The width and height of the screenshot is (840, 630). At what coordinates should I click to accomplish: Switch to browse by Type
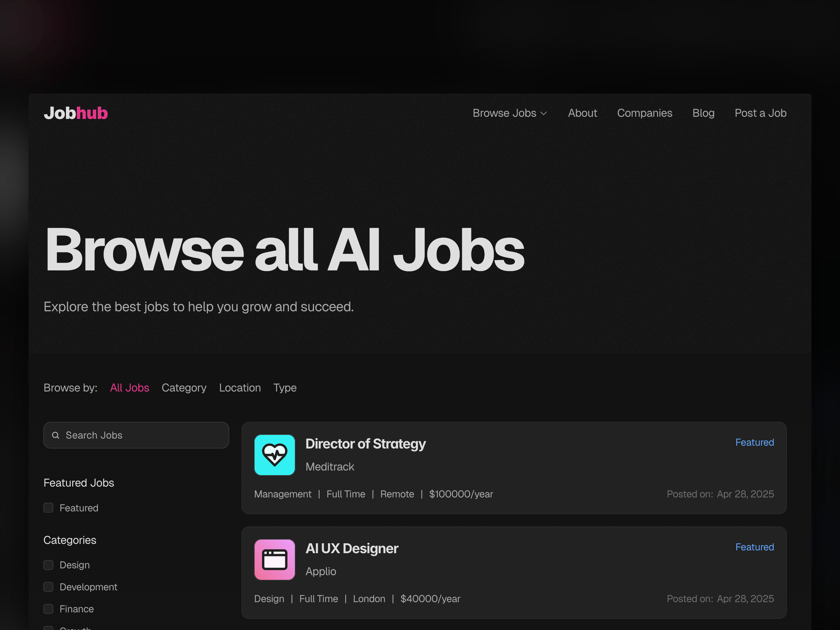[285, 388]
